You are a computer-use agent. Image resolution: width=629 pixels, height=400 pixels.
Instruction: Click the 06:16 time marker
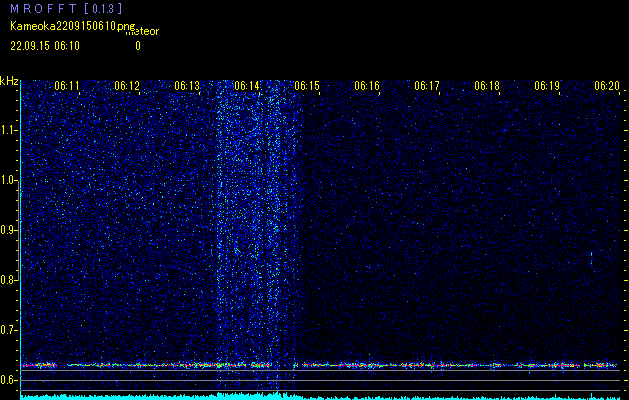(367, 85)
